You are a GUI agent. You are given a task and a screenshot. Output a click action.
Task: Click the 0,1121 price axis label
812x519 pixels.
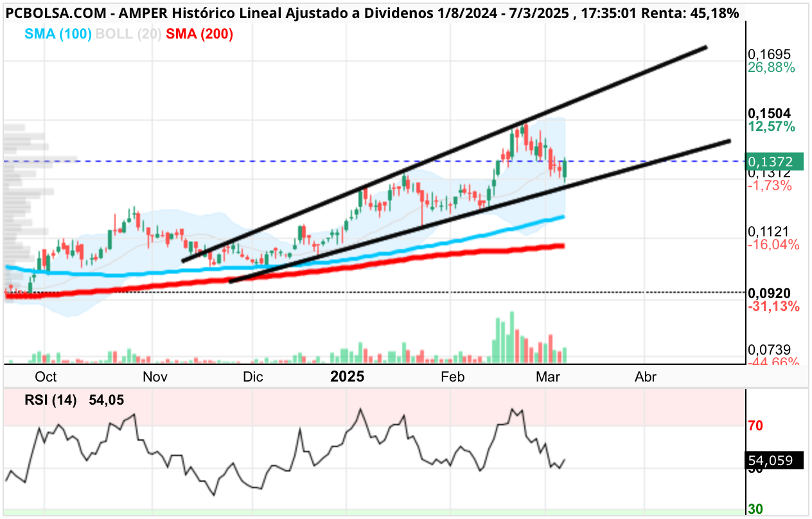[x=769, y=232]
